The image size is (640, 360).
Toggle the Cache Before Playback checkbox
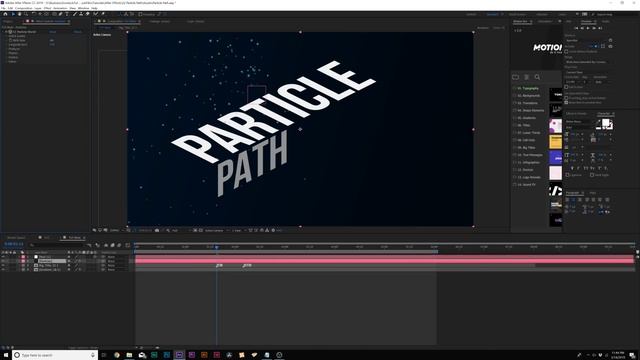[566, 51]
